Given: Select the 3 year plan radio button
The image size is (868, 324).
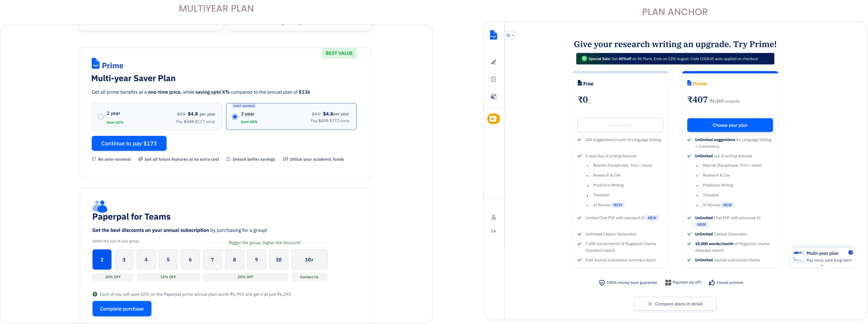Looking at the screenshot, I should [x=235, y=117].
